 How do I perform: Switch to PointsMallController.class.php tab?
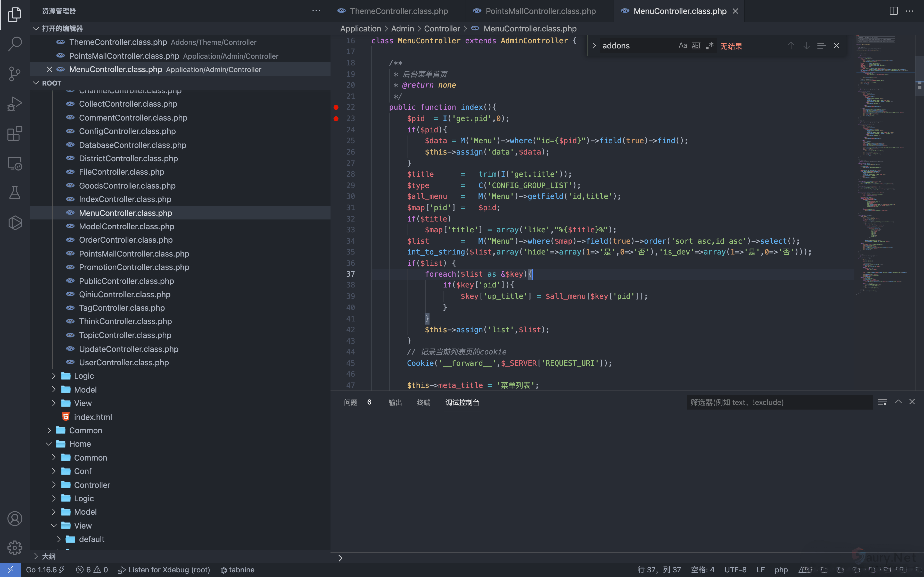pyautogui.click(x=540, y=11)
